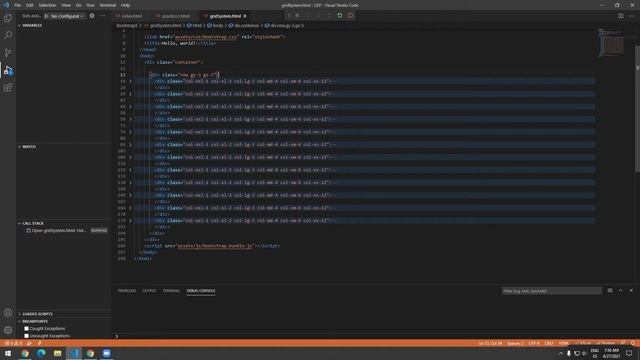Show errors and warnings from status bar
Screen dimensions: 640x360
[13, 343]
